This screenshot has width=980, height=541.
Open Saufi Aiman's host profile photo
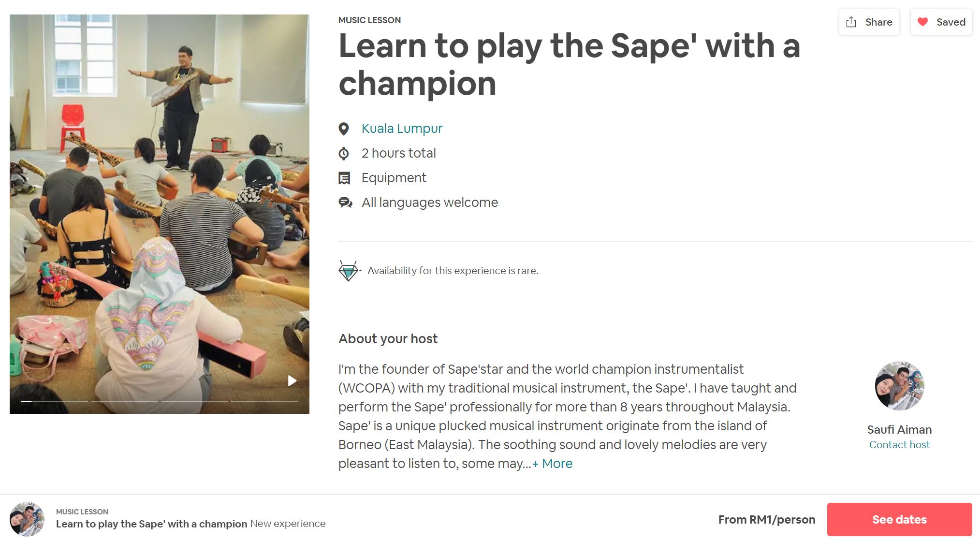coord(899,386)
